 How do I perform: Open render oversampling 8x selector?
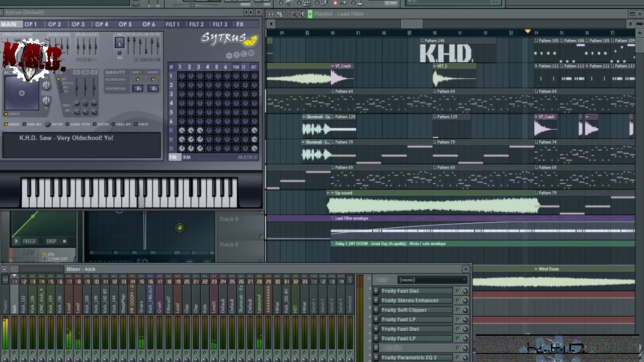[153, 88]
